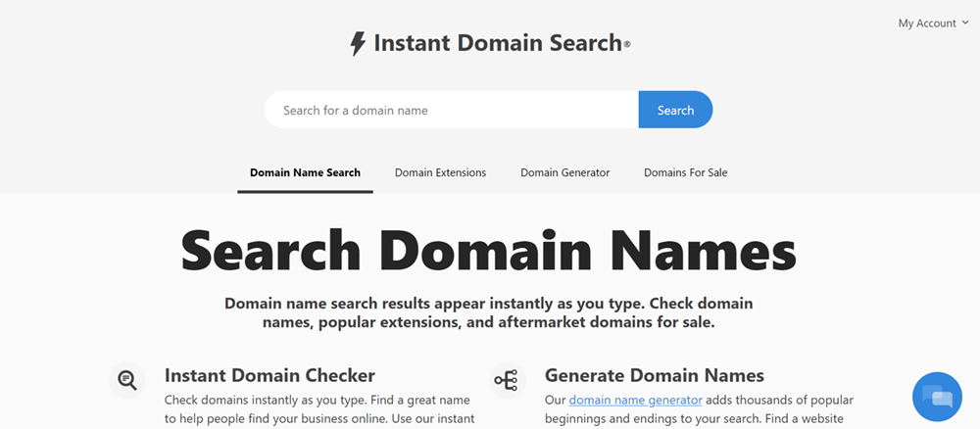Focus the domain name search field
This screenshot has width=980, height=429.
[451, 110]
